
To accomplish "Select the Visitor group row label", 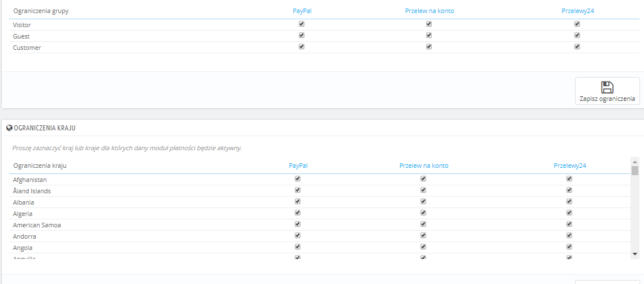I will [22, 25].
